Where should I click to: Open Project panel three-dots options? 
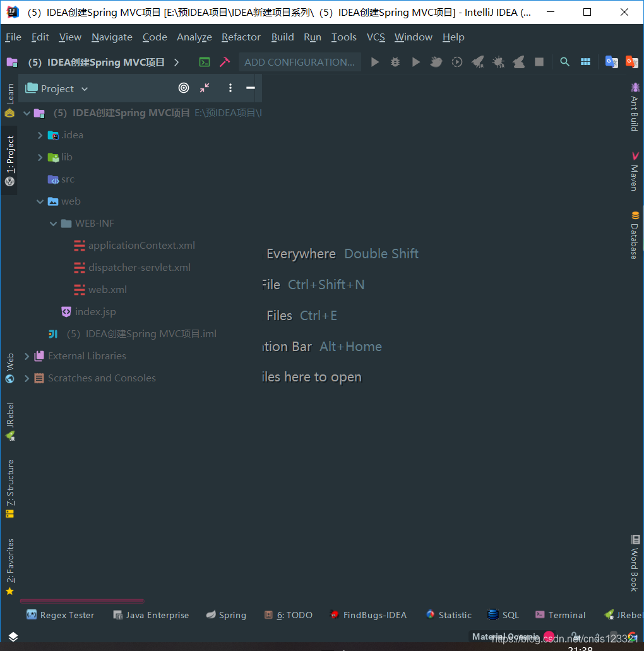(x=230, y=88)
